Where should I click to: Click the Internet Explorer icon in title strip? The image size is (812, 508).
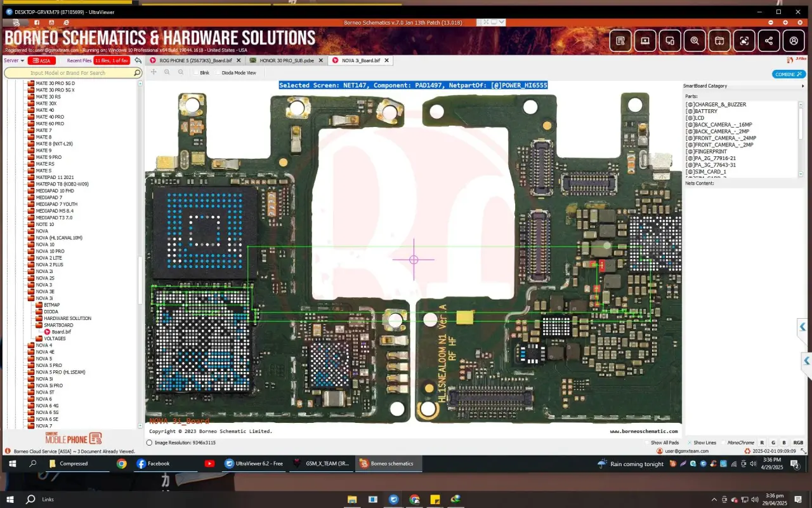(67, 23)
